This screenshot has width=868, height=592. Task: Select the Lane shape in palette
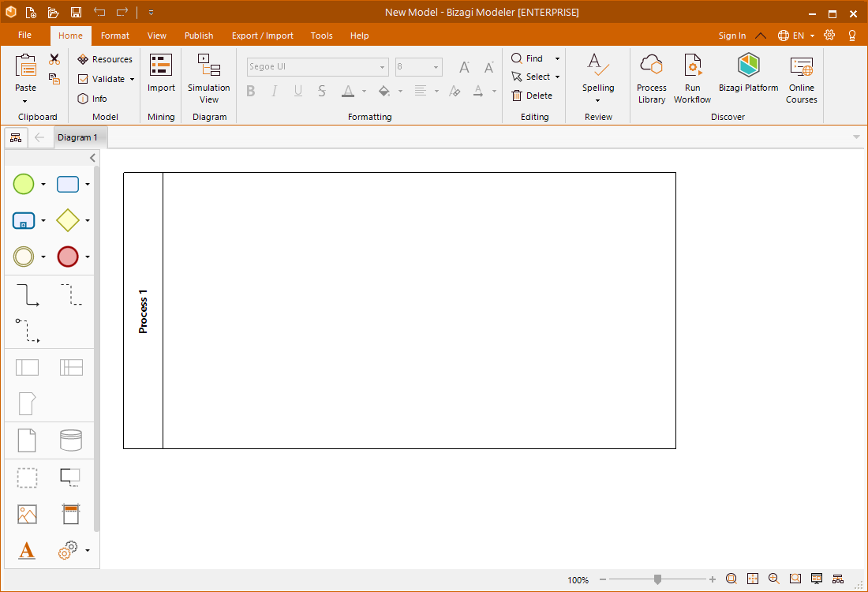point(71,367)
